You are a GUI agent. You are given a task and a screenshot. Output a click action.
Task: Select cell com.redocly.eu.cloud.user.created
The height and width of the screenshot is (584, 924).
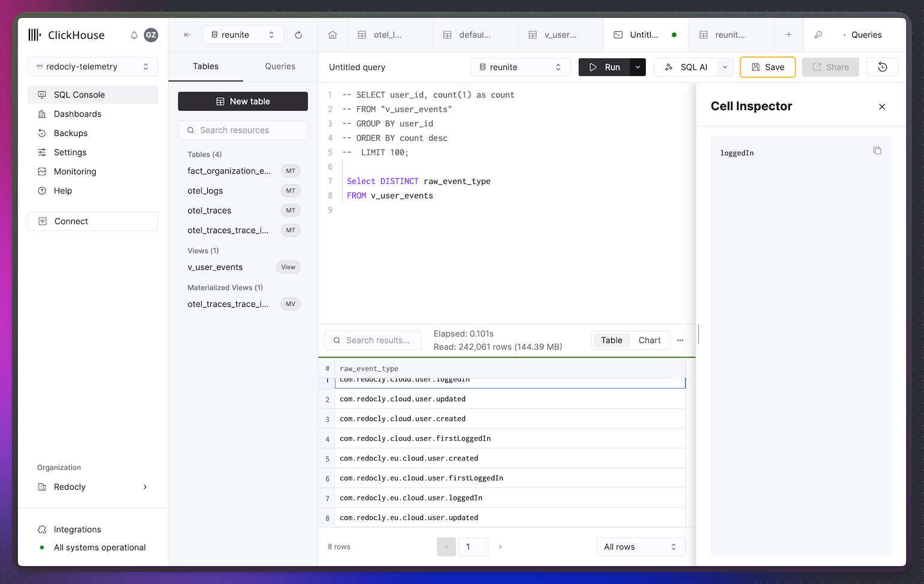click(x=510, y=458)
